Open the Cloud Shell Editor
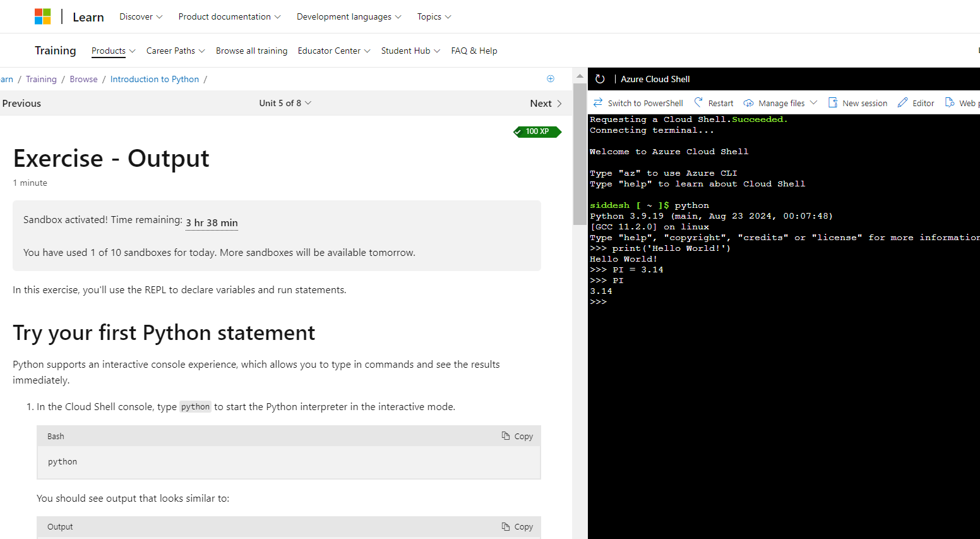The height and width of the screenshot is (539, 980). (x=916, y=103)
